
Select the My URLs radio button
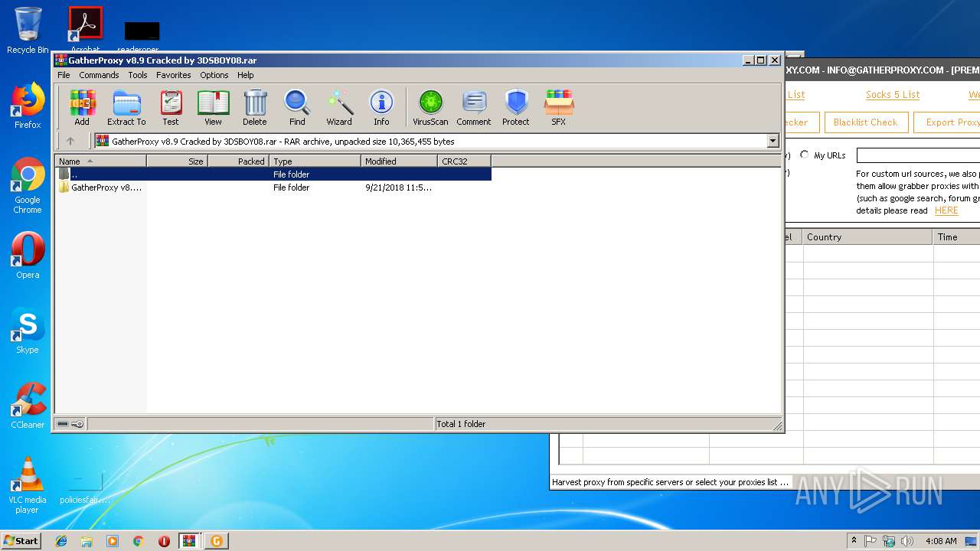click(x=804, y=155)
